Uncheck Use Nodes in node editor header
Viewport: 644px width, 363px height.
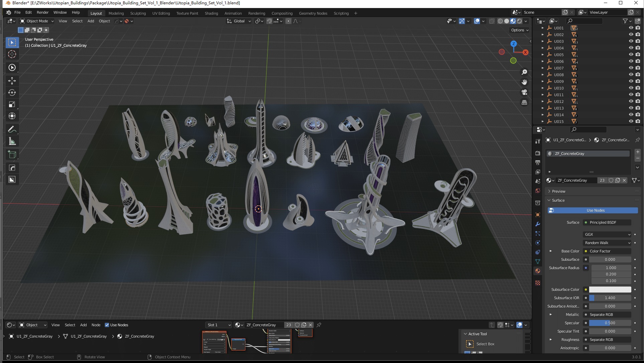[x=107, y=325]
